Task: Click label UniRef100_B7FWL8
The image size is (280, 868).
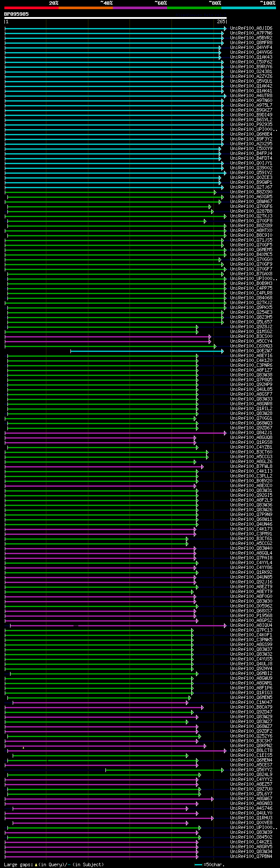Action: click(251, 467)
